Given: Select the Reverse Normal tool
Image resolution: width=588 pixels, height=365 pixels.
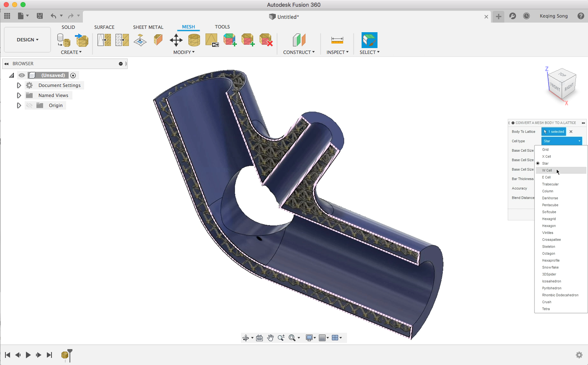Looking at the screenshot, I should 212,40.
